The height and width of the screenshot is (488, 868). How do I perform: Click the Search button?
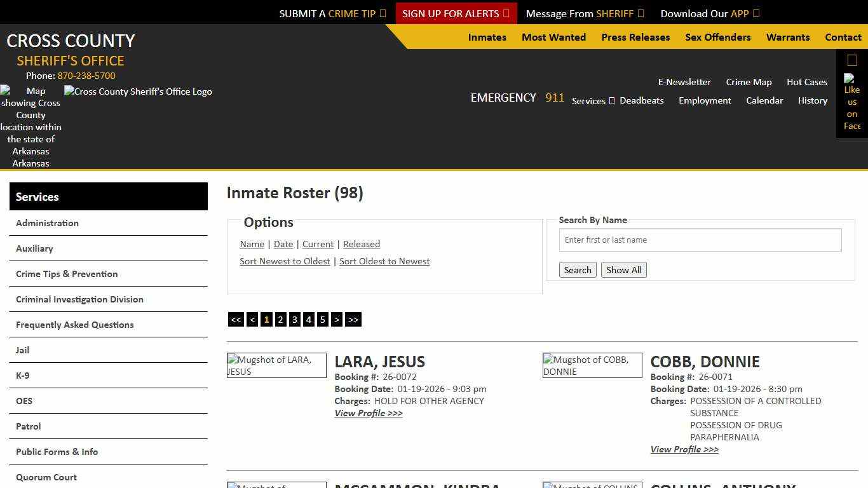click(577, 269)
